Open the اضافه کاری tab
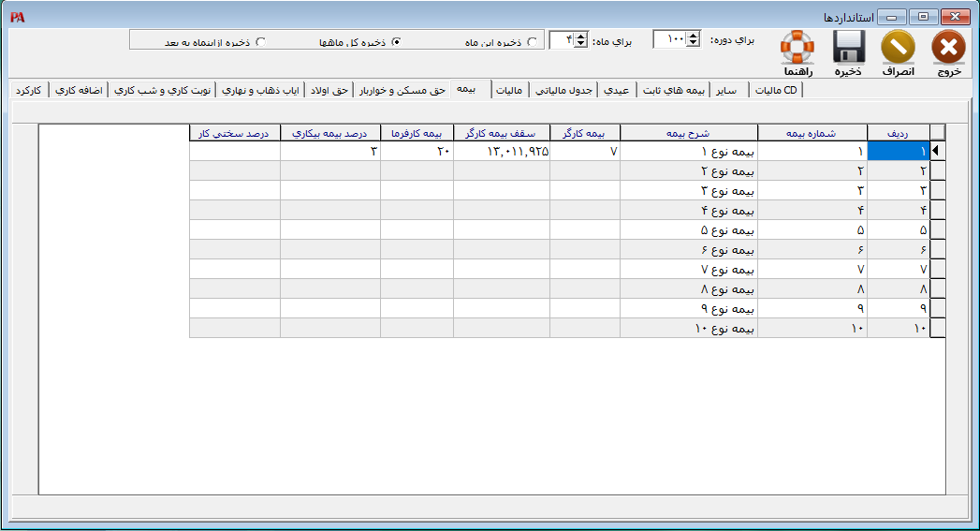This screenshot has width=980, height=531. (x=79, y=90)
